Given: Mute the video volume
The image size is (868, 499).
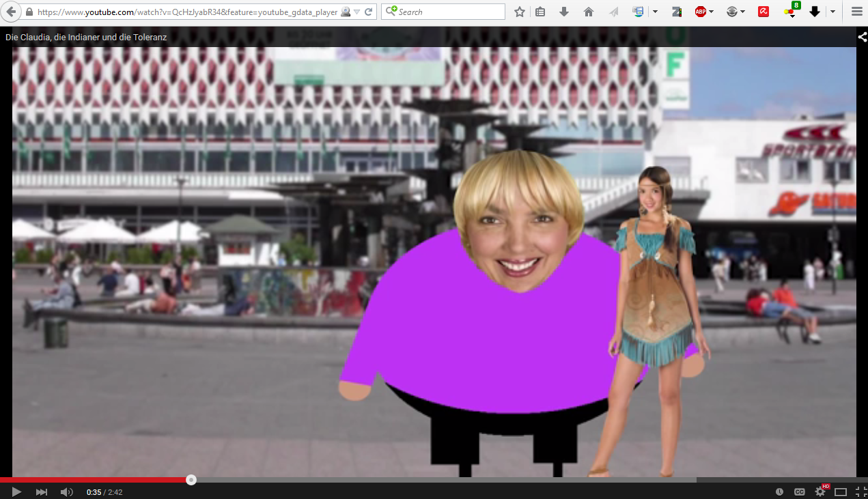Looking at the screenshot, I should pos(66,491).
